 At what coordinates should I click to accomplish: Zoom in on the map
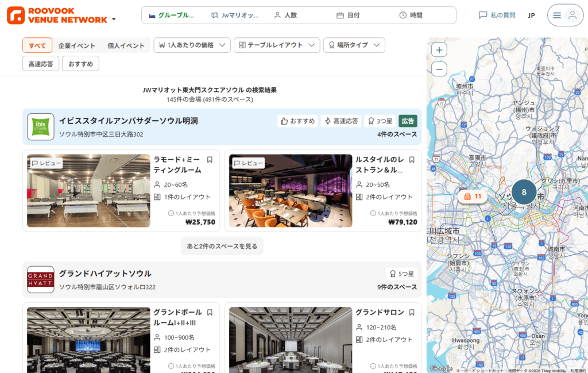coord(439,50)
